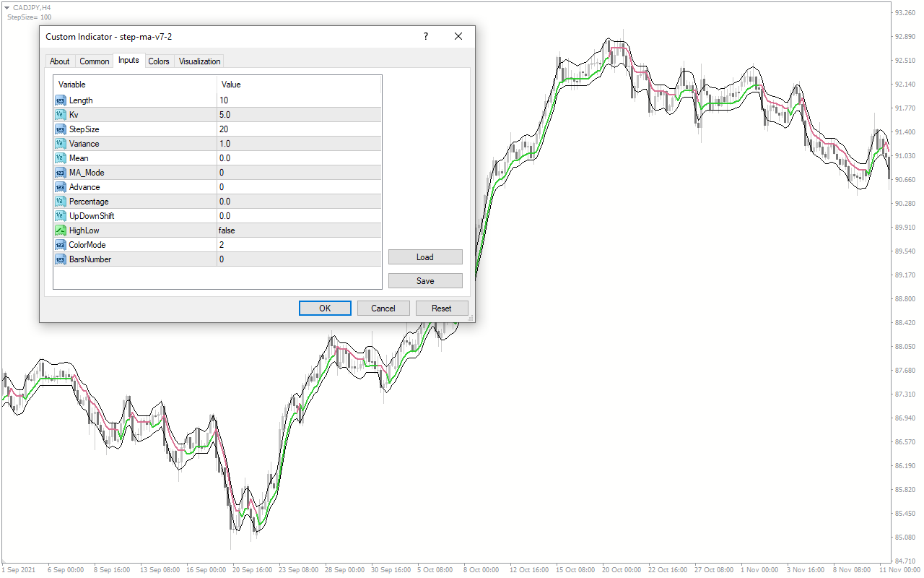Close the Custom Indicator dialog

point(458,36)
